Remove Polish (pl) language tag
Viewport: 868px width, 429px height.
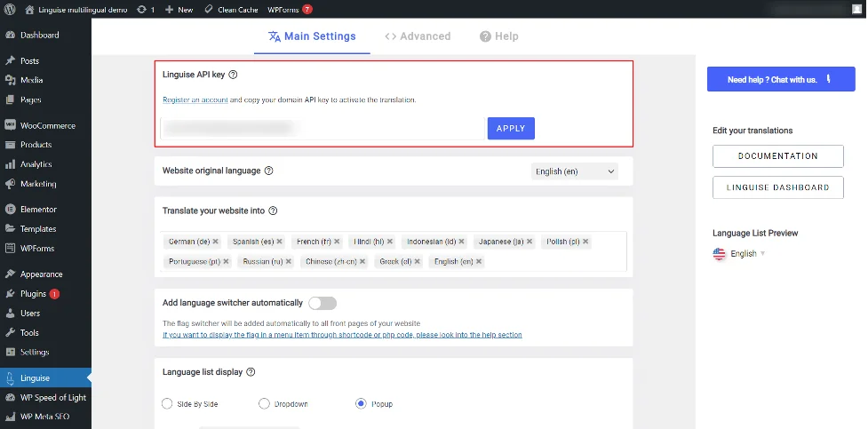[585, 242]
